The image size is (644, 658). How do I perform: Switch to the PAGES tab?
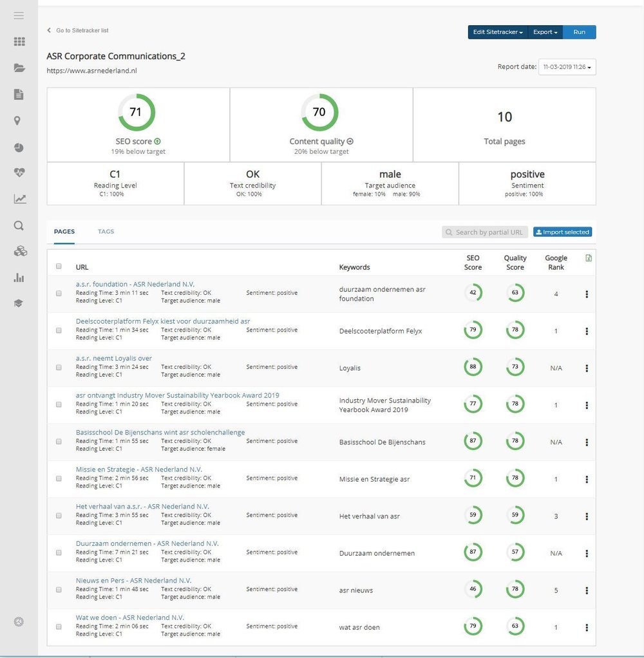pyautogui.click(x=64, y=231)
